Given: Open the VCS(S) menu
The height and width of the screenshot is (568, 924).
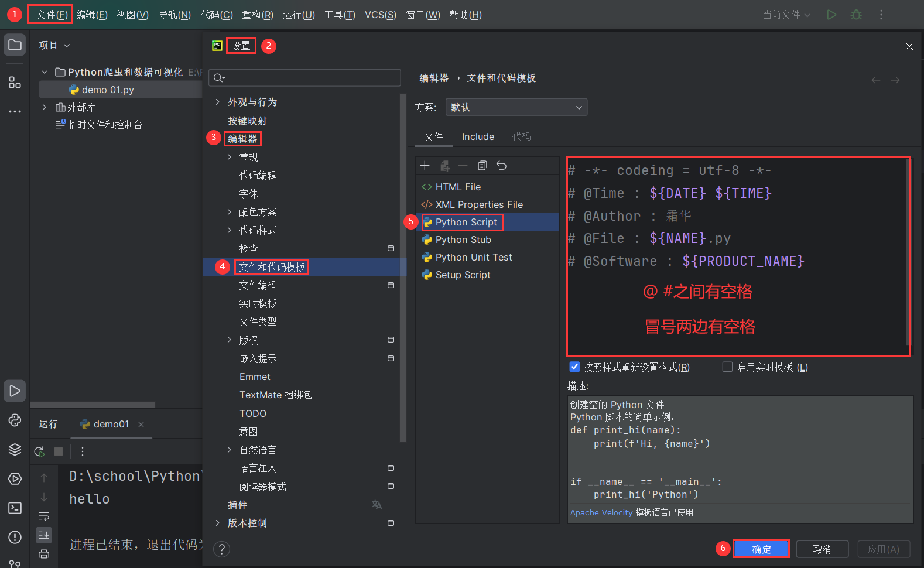Looking at the screenshot, I should coord(381,15).
